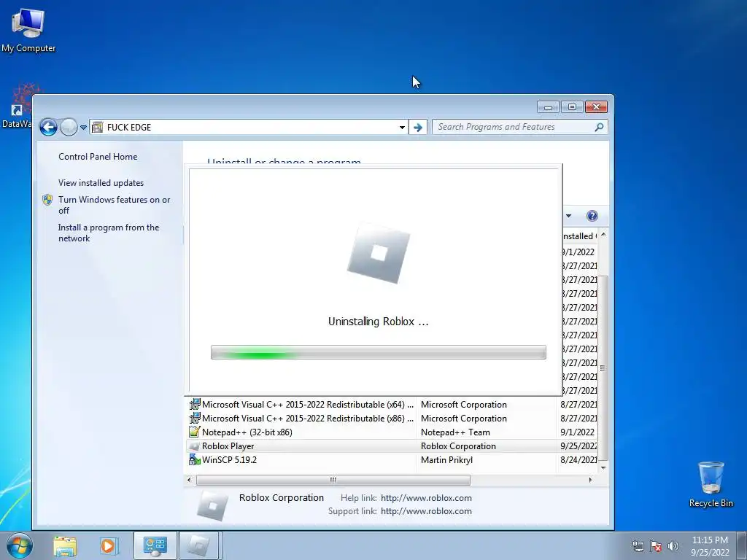Click the Roblox Player list icon
The width and height of the screenshot is (747, 560).
pyautogui.click(x=194, y=446)
